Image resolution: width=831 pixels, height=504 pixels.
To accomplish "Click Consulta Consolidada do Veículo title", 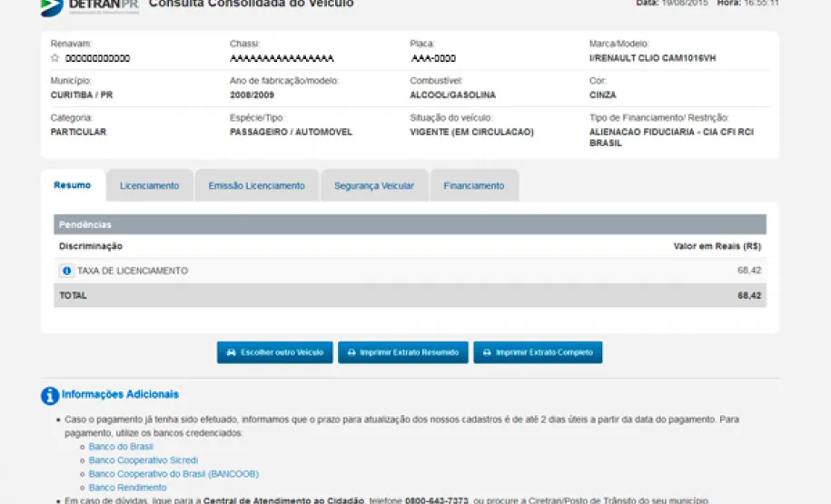I will click(252, 5).
